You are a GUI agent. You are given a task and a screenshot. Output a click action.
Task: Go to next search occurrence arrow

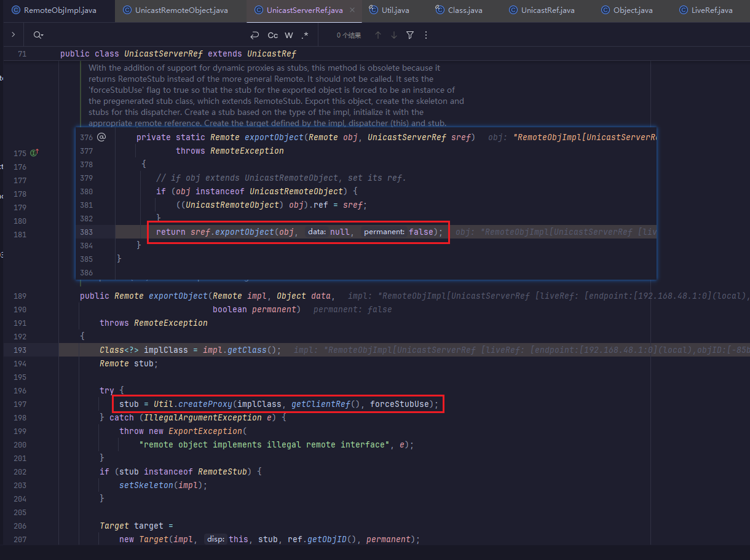click(394, 36)
